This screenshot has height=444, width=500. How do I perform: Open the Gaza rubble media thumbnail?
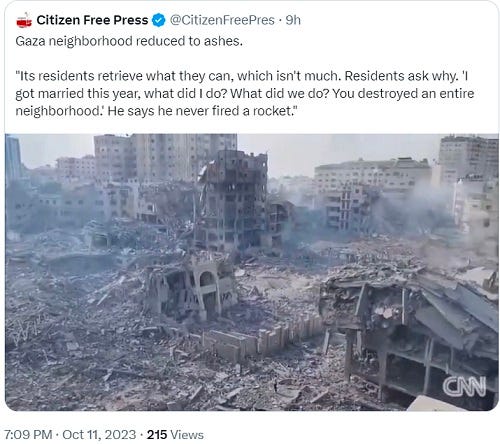click(x=252, y=272)
